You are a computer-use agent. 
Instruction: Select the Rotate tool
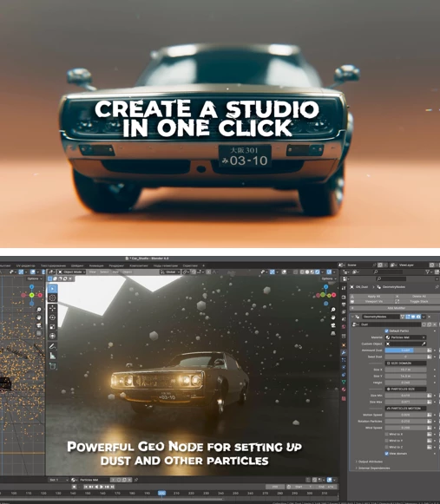52,317
